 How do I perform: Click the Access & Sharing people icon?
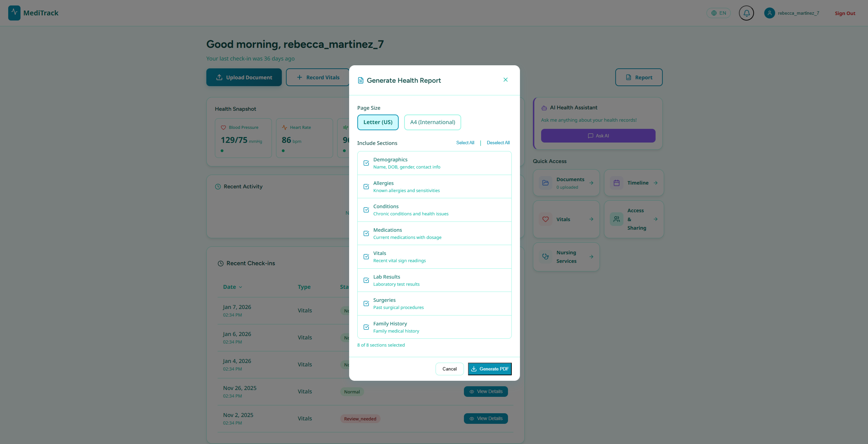[616, 219]
